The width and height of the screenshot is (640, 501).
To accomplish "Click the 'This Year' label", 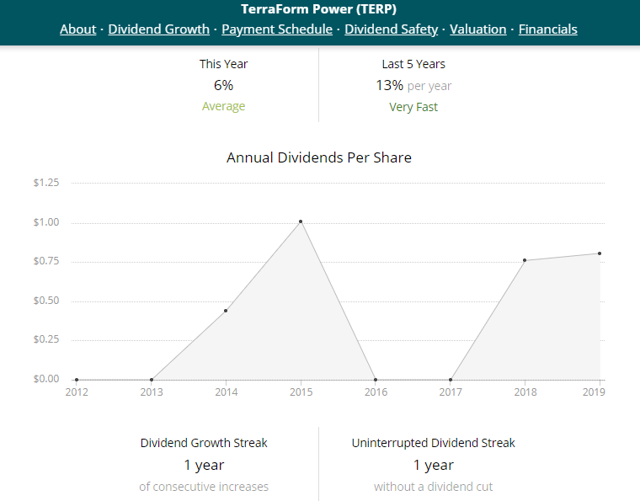I will click(x=223, y=64).
